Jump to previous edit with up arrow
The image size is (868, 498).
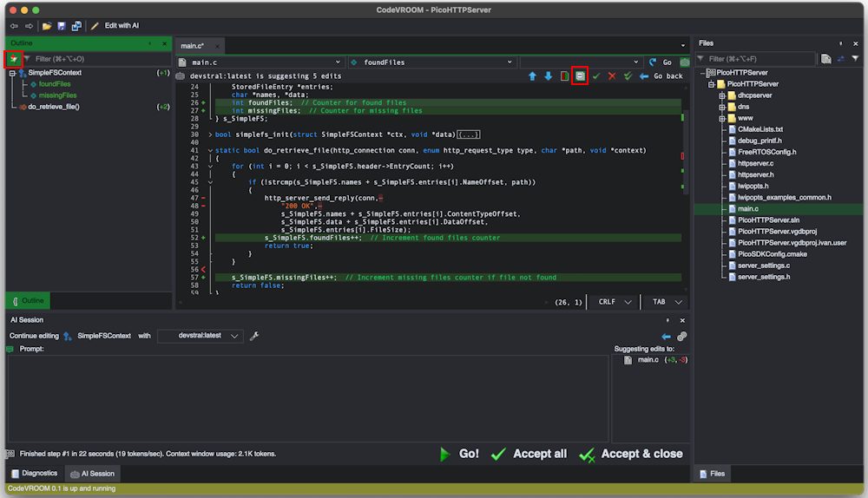tap(532, 76)
